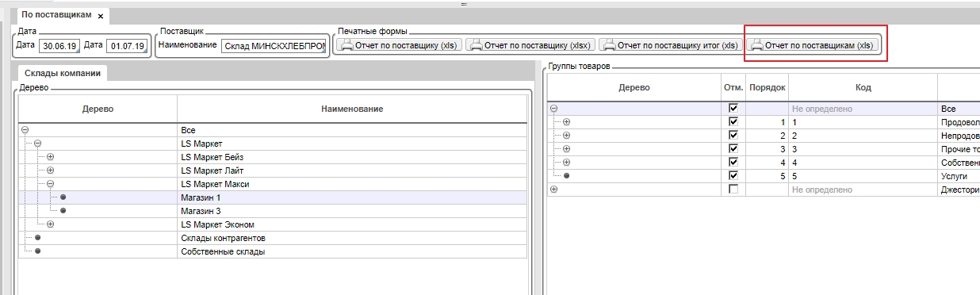Click the start date field 30.06.19

[59, 47]
